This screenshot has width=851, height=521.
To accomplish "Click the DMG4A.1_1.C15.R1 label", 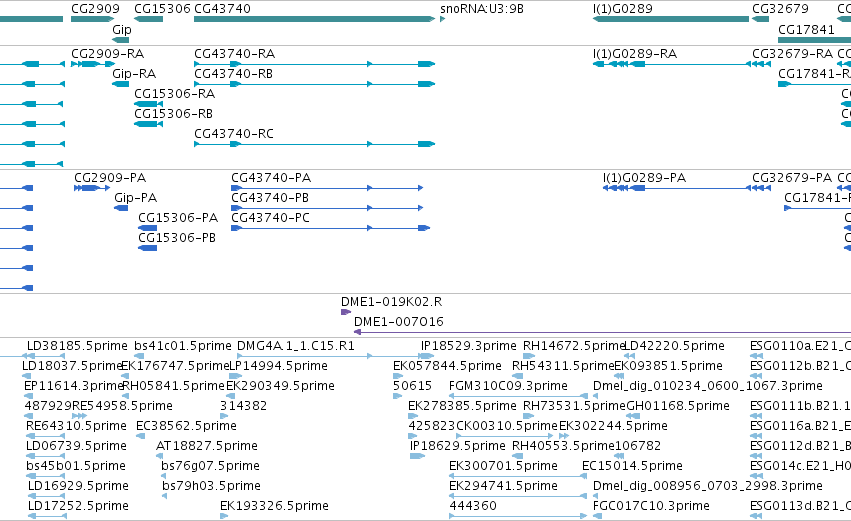I will point(296,346).
